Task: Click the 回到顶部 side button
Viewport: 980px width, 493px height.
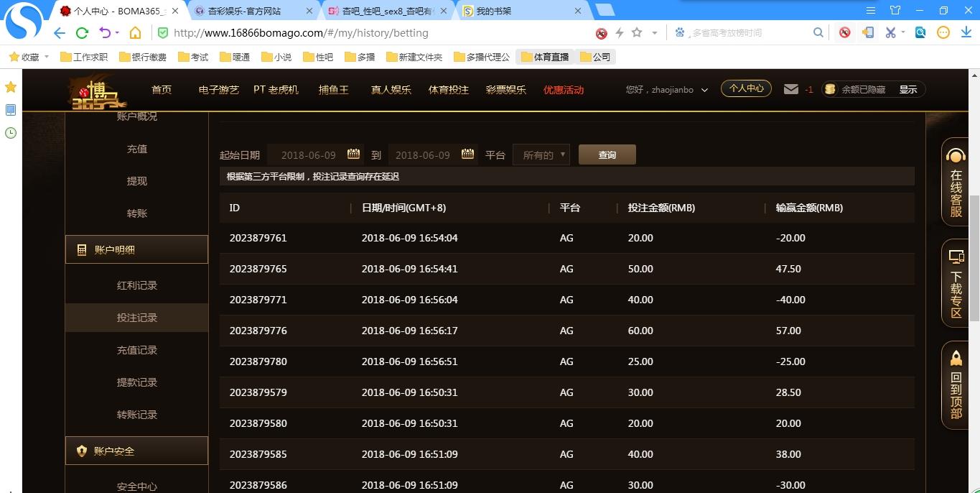Action: (x=956, y=385)
